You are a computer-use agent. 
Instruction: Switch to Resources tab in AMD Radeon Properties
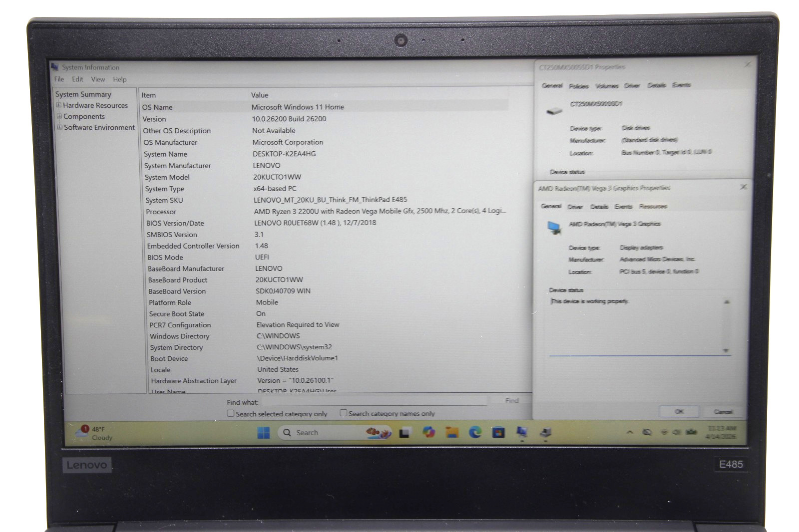(x=653, y=206)
